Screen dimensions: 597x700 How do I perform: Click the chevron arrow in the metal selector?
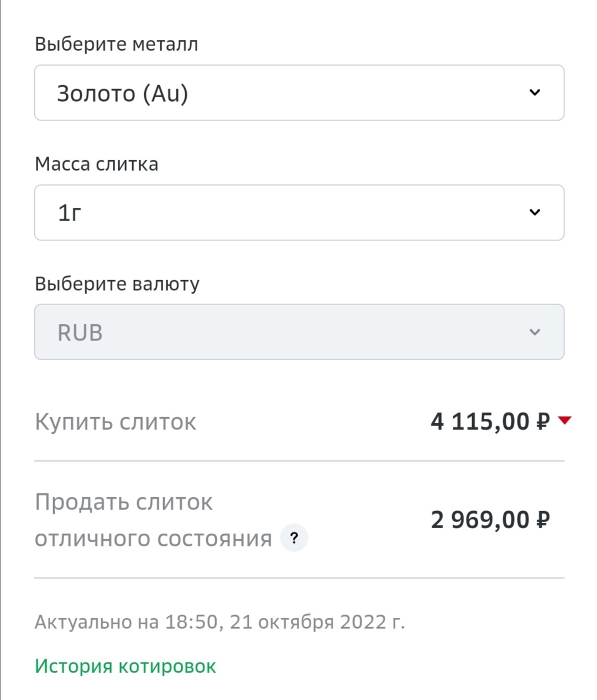point(535,92)
